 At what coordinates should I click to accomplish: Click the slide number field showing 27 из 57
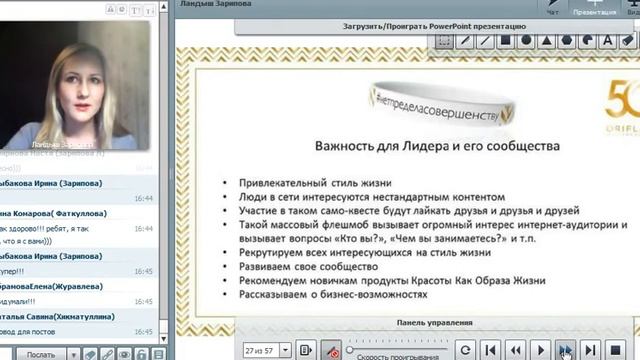click(261, 350)
